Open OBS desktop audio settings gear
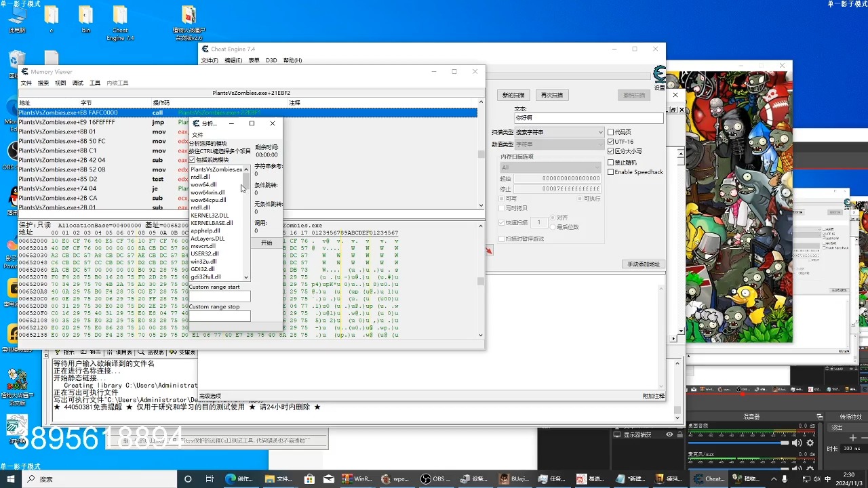 (x=810, y=443)
